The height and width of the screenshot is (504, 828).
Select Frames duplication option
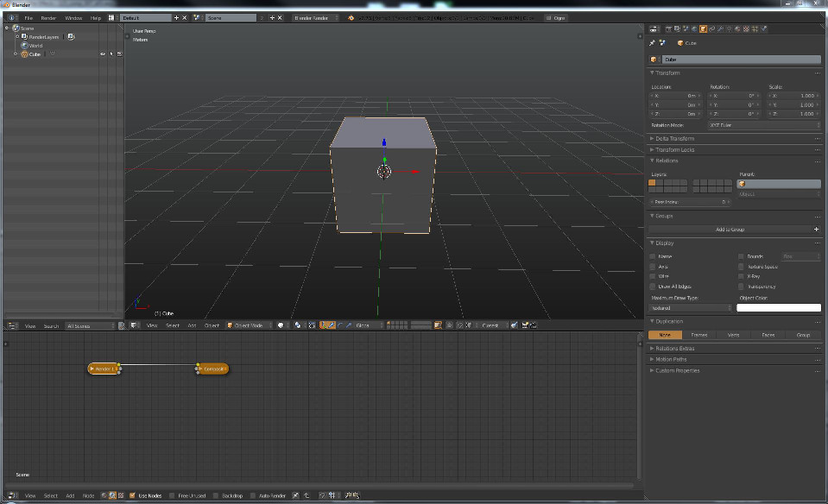699,334
